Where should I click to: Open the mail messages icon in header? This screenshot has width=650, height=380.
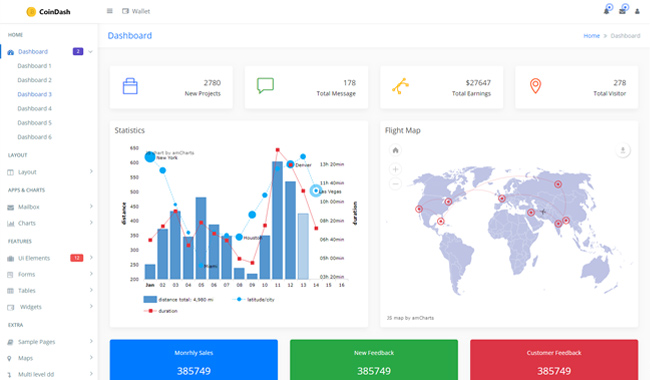pyautogui.click(x=622, y=11)
